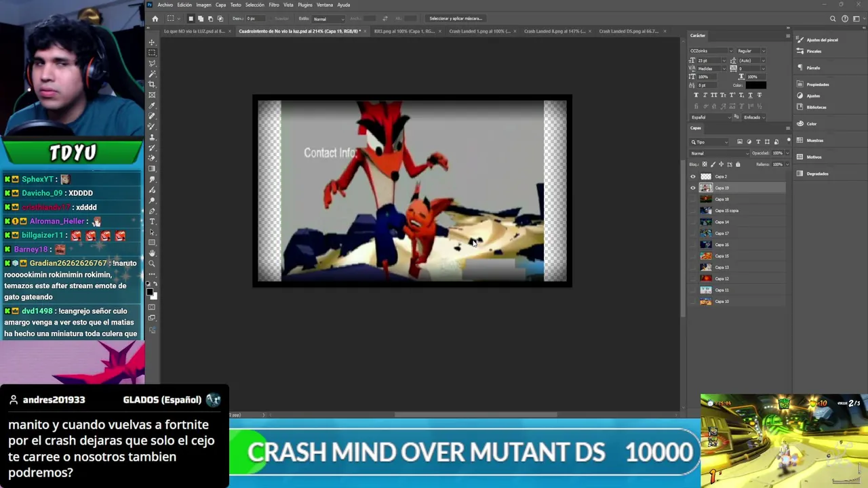Select the Clone Stamp tool

tap(152, 137)
